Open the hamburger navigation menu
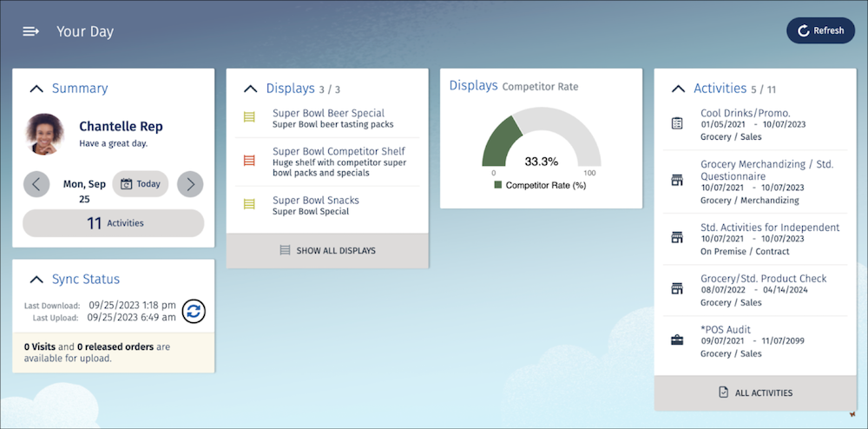Viewport: 868px width, 429px height. click(30, 31)
